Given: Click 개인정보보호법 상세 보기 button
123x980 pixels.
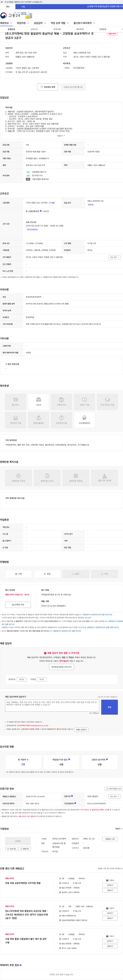Looking at the screenshot, I should tap(61, 667).
